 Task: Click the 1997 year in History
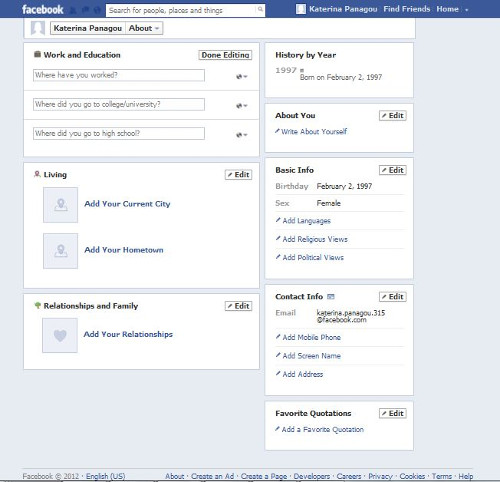pyautogui.click(x=286, y=70)
